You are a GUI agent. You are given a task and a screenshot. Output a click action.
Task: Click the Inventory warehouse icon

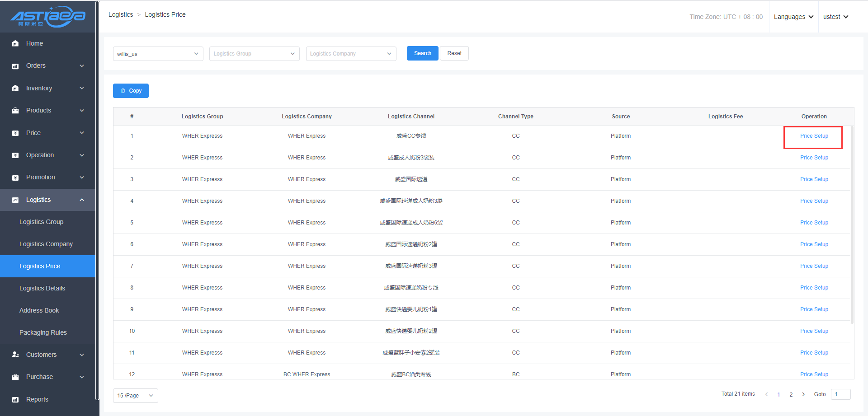15,88
